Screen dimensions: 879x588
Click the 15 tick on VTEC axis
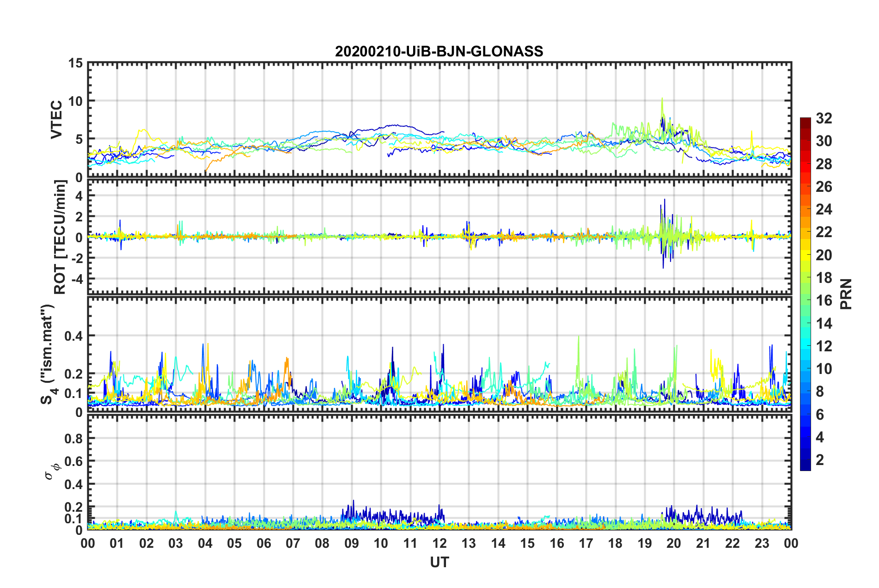[x=75, y=63]
